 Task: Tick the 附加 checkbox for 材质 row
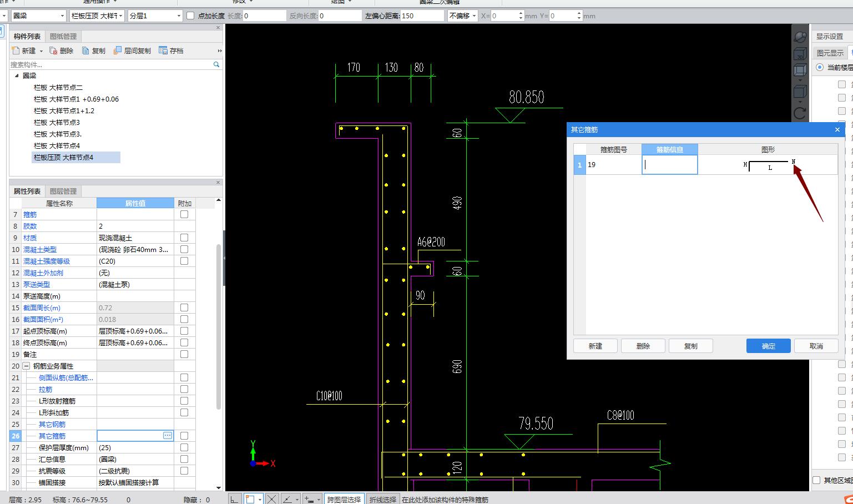pos(184,238)
